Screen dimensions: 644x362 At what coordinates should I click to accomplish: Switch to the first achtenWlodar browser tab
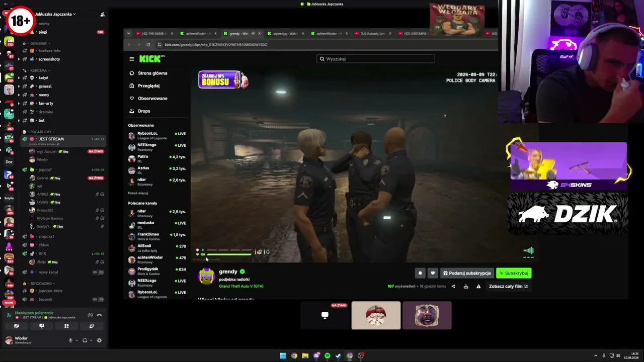[x=197, y=34]
